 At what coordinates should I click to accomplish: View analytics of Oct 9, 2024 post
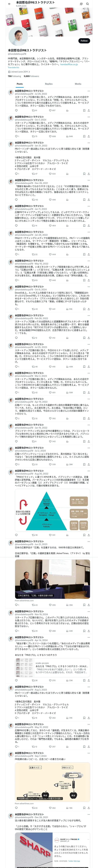tap(69, 309)
